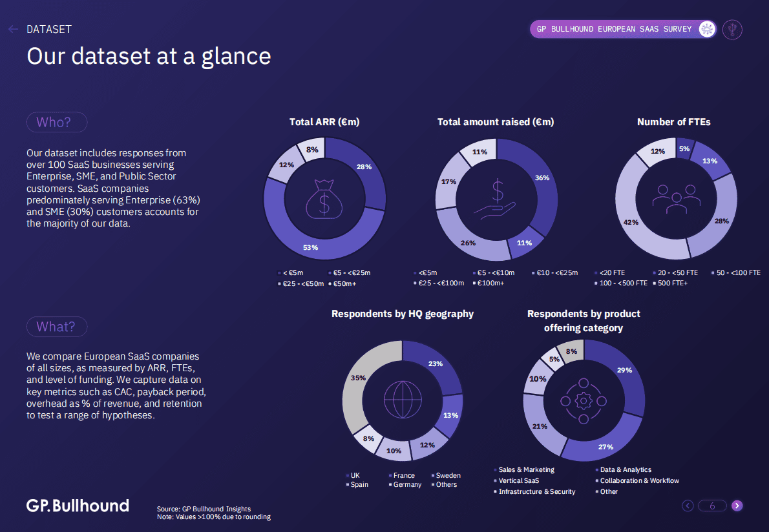Open the DATASET section label

point(49,29)
